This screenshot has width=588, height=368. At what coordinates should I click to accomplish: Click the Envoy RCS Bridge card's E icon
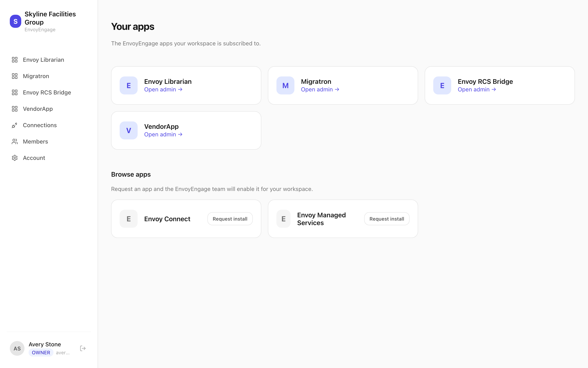[x=442, y=85]
